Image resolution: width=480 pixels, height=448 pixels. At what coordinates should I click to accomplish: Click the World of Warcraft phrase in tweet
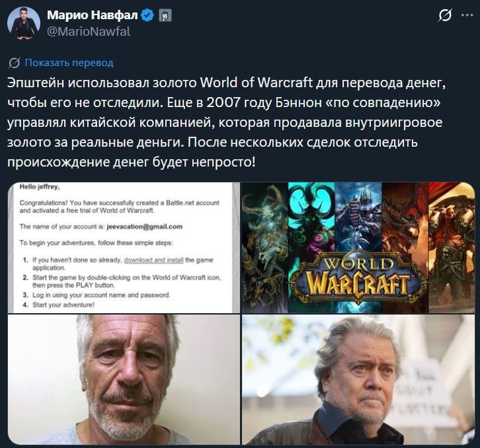click(x=256, y=83)
